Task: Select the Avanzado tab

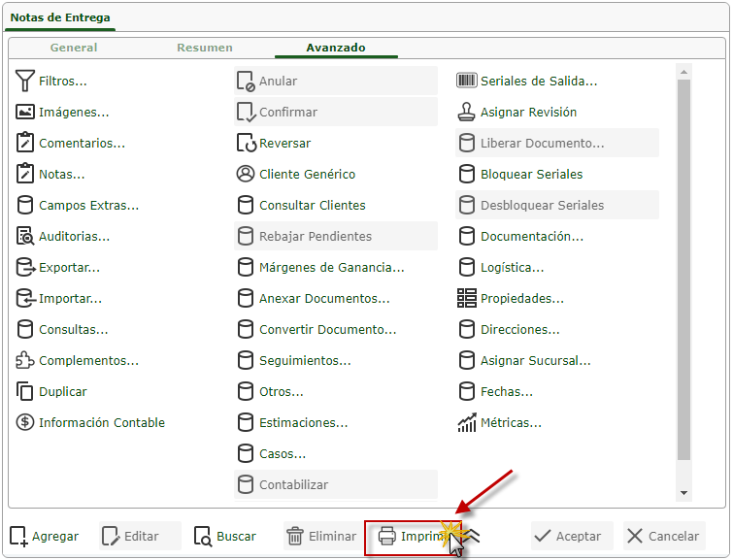Action: coord(336,48)
